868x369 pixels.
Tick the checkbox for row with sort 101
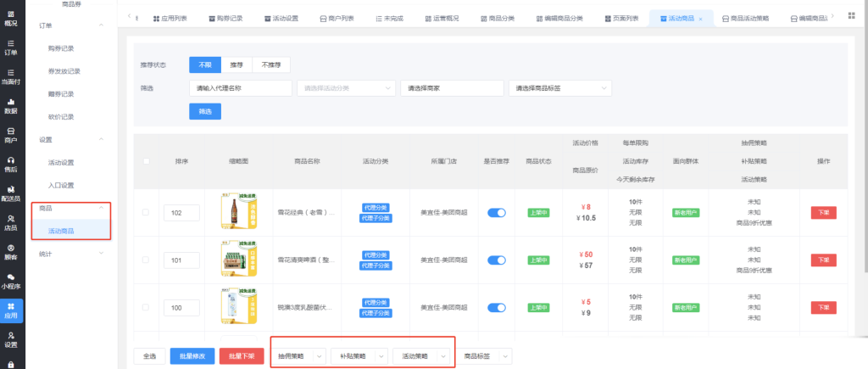tap(147, 259)
